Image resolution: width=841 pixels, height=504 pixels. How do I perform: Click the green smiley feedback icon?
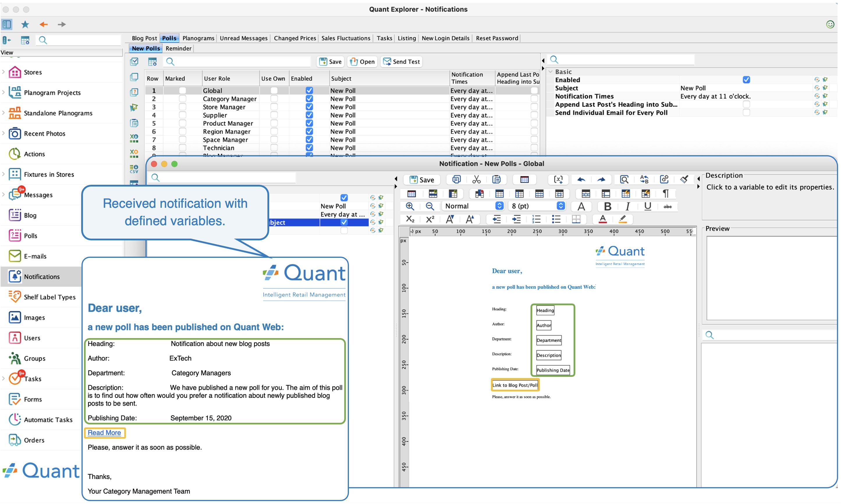pyautogui.click(x=830, y=24)
